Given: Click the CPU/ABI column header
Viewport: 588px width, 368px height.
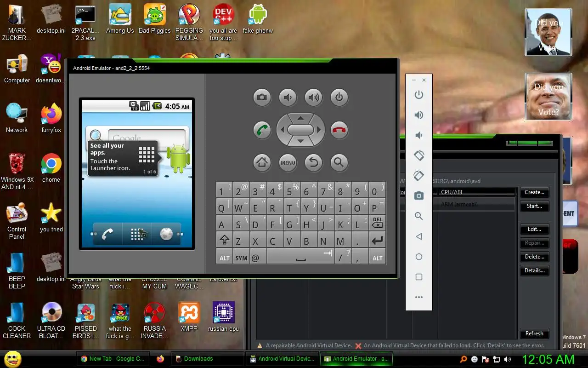Looking at the screenshot, I should click(x=476, y=192).
